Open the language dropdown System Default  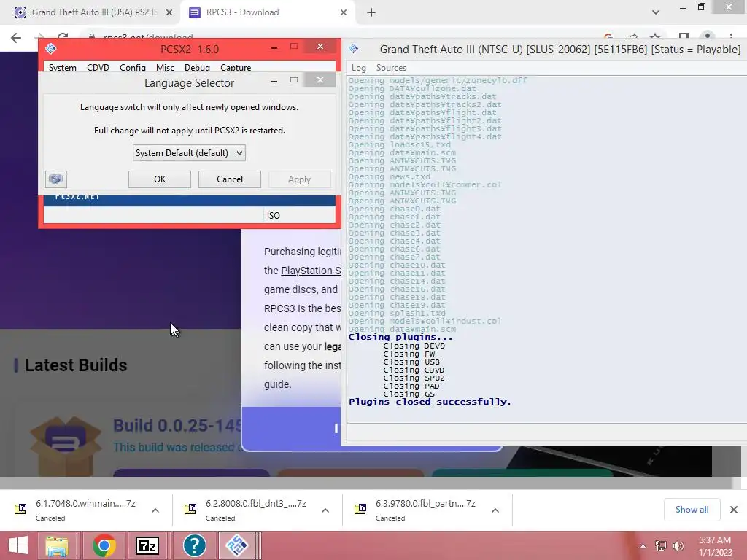click(189, 153)
